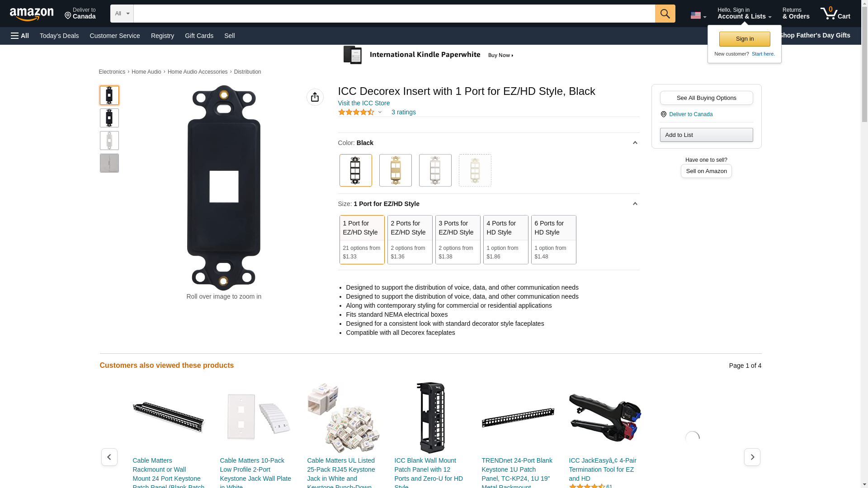Open Today's Deals in navigation bar

[59, 36]
